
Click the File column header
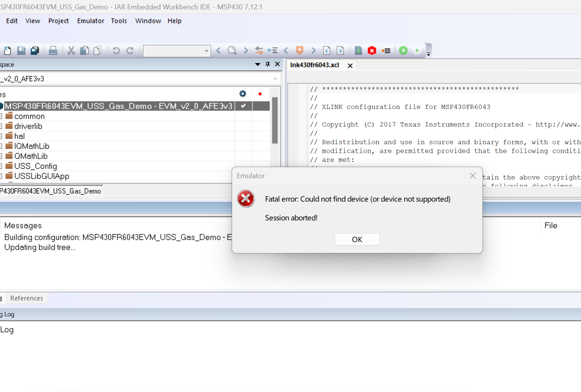pyautogui.click(x=551, y=226)
